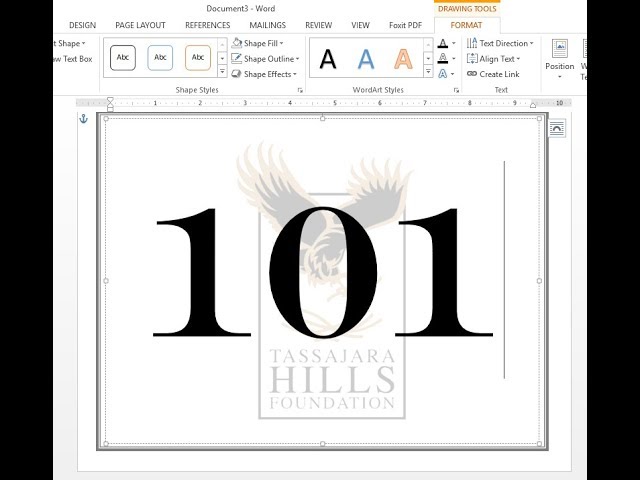Open the Shape Styles dialog launcher
This screenshot has width=640, height=480.
point(300,90)
